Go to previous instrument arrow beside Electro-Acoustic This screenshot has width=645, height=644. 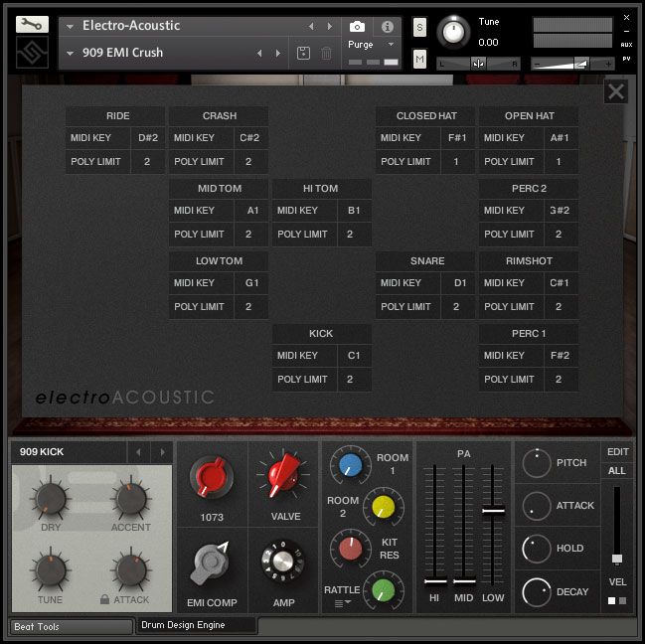311,26
